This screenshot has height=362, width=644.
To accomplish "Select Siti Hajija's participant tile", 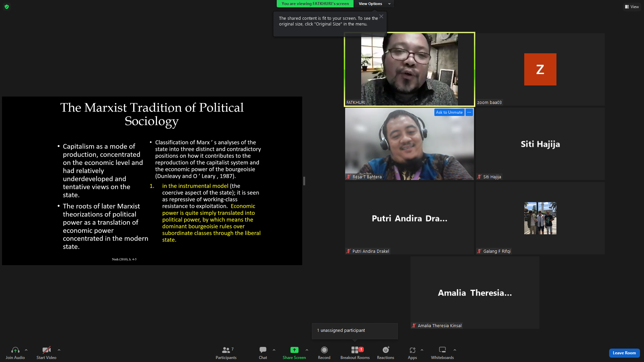I will coord(540,144).
